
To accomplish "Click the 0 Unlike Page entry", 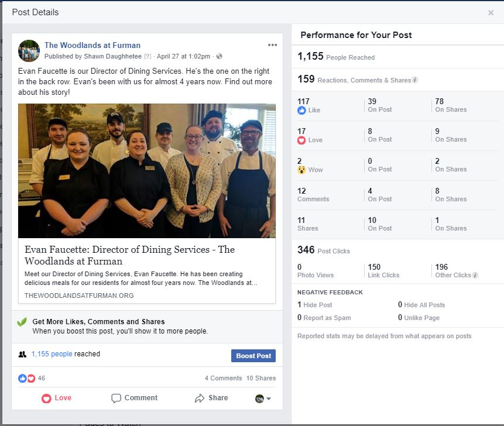I will [419, 318].
